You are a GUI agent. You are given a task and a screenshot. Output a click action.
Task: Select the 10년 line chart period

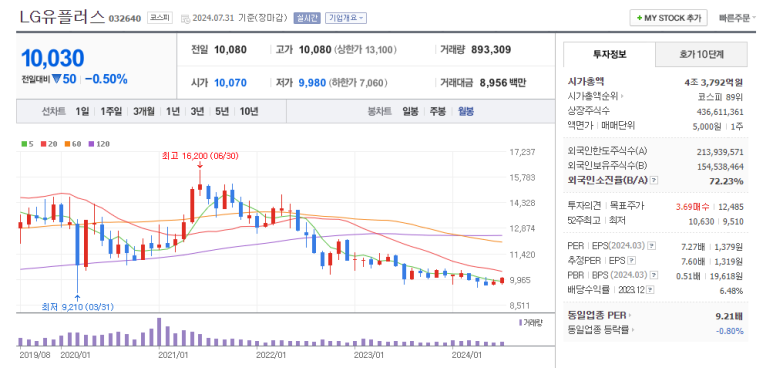(x=248, y=111)
